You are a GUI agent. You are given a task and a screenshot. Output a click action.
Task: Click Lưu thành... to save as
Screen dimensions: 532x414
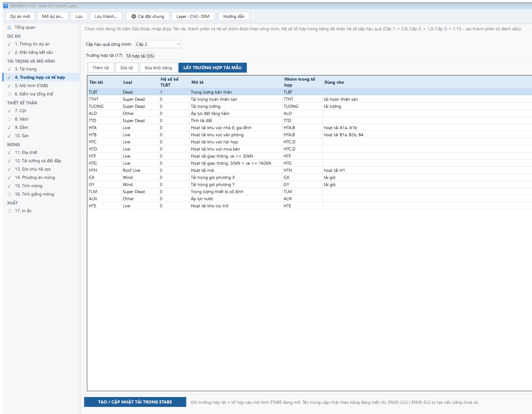click(x=106, y=16)
